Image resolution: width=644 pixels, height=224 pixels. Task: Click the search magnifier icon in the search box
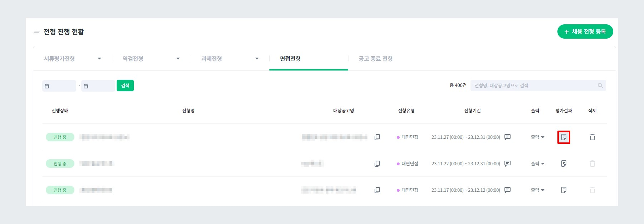pyautogui.click(x=600, y=85)
